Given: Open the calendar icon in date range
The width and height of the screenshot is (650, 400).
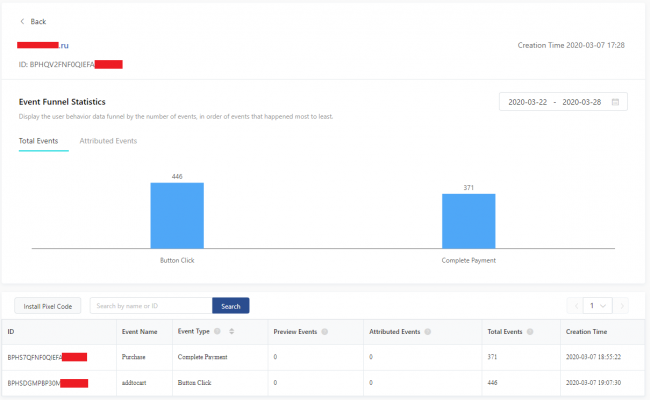Looking at the screenshot, I should click(615, 102).
